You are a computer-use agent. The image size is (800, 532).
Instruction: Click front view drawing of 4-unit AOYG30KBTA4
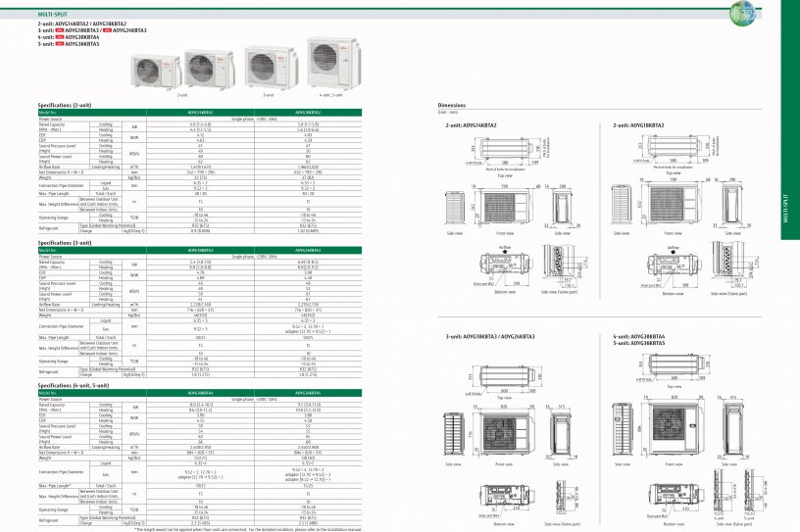coord(676,429)
